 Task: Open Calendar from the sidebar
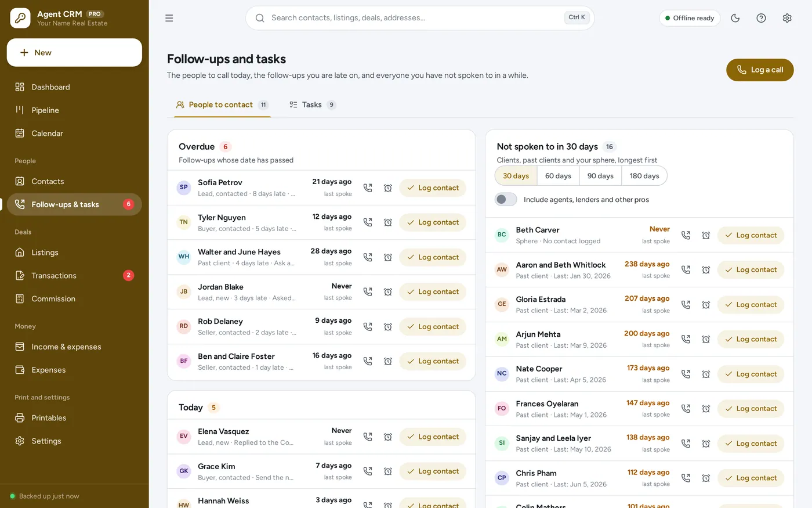point(74,134)
